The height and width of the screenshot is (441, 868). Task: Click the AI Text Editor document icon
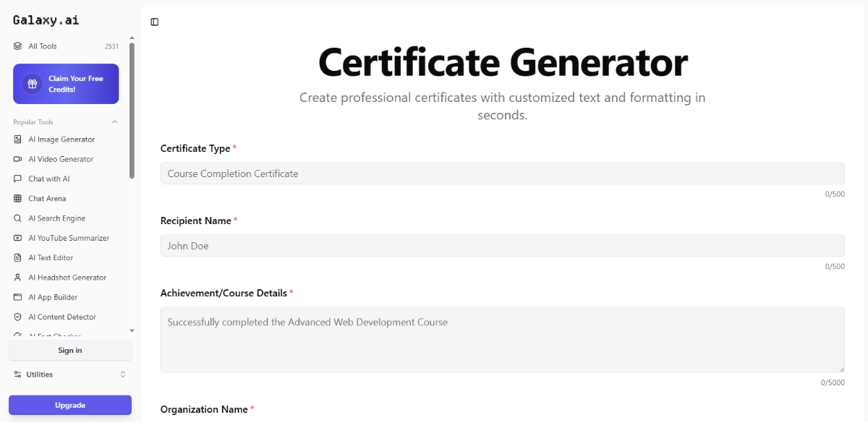tap(18, 257)
